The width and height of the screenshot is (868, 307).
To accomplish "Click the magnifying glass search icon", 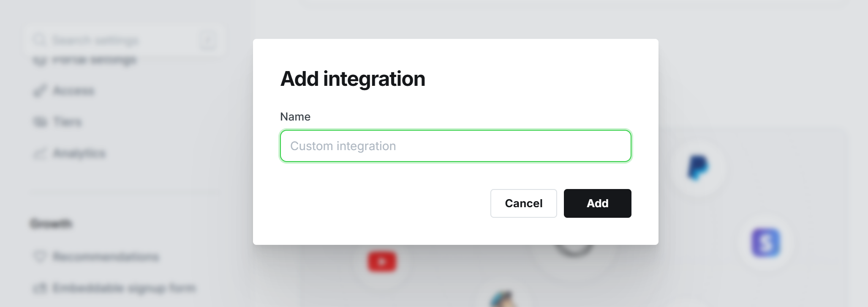I will 39,40.
